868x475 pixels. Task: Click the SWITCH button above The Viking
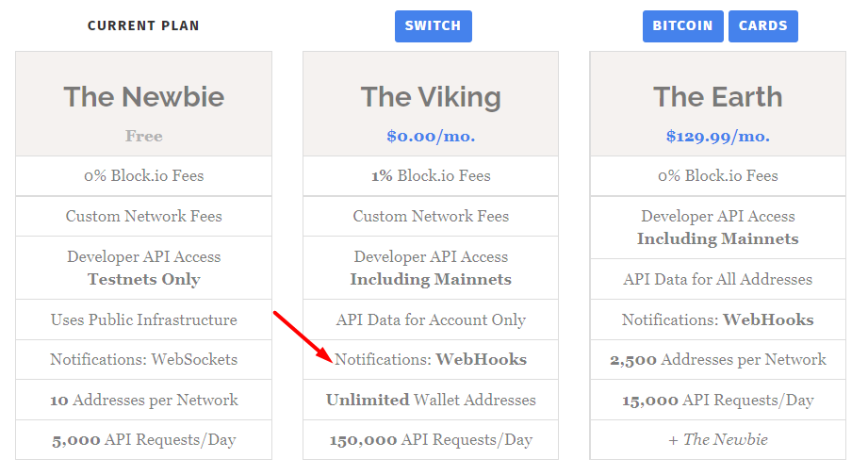coord(433,26)
